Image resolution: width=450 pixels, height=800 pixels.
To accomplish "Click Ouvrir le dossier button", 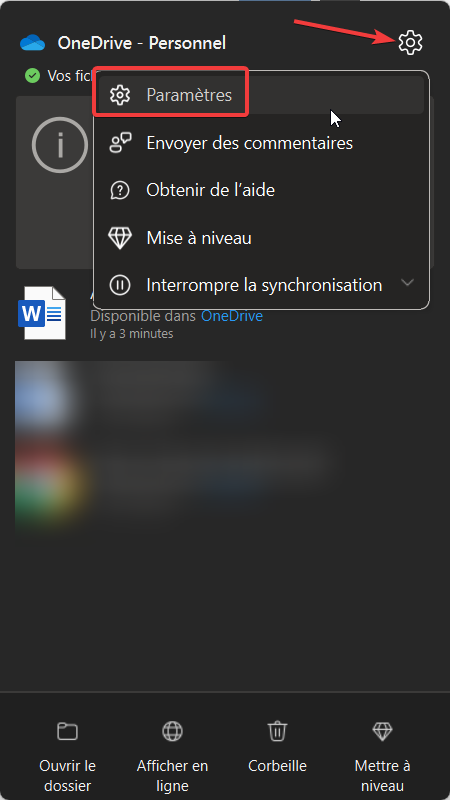I will point(67,755).
